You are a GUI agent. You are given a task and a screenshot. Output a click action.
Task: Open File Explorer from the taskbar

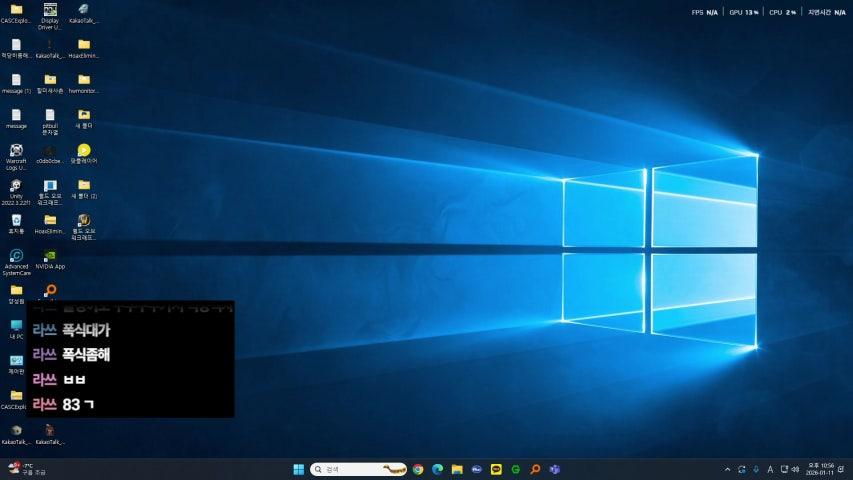pos(456,469)
